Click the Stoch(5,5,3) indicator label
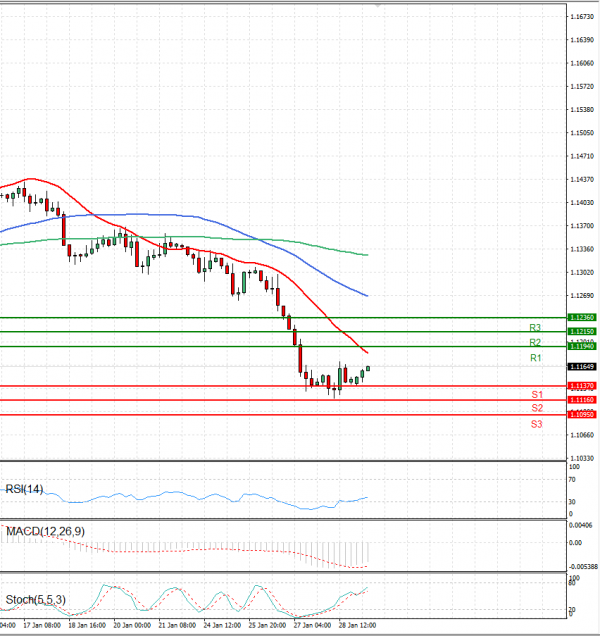600x636 pixels. [x=35, y=599]
